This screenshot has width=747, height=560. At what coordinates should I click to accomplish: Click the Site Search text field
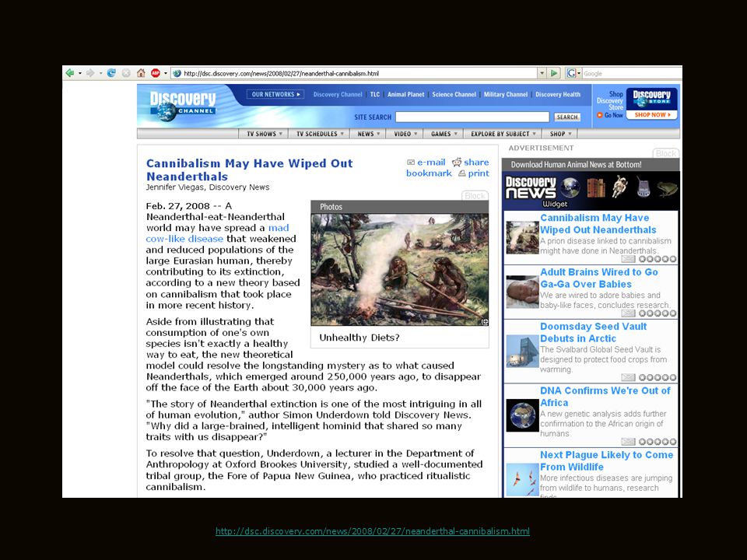(x=472, y=117)
